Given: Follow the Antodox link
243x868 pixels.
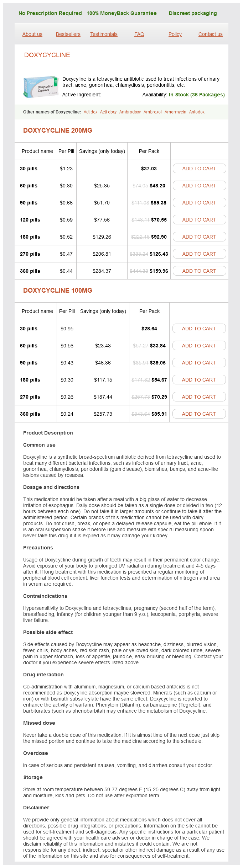Looking at the screenshot, I should pos(197,112).
